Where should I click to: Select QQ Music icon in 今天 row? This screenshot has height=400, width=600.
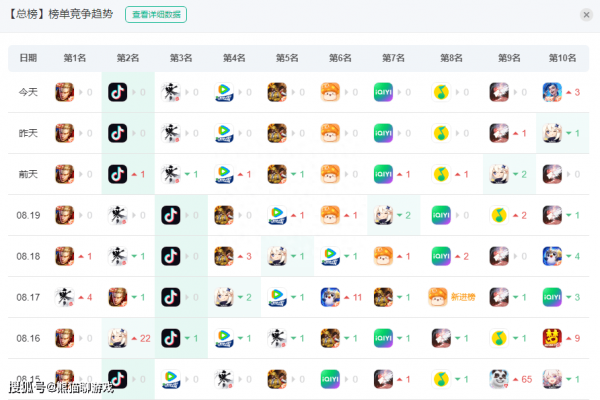pyautogui.click(x=441, y=92)
